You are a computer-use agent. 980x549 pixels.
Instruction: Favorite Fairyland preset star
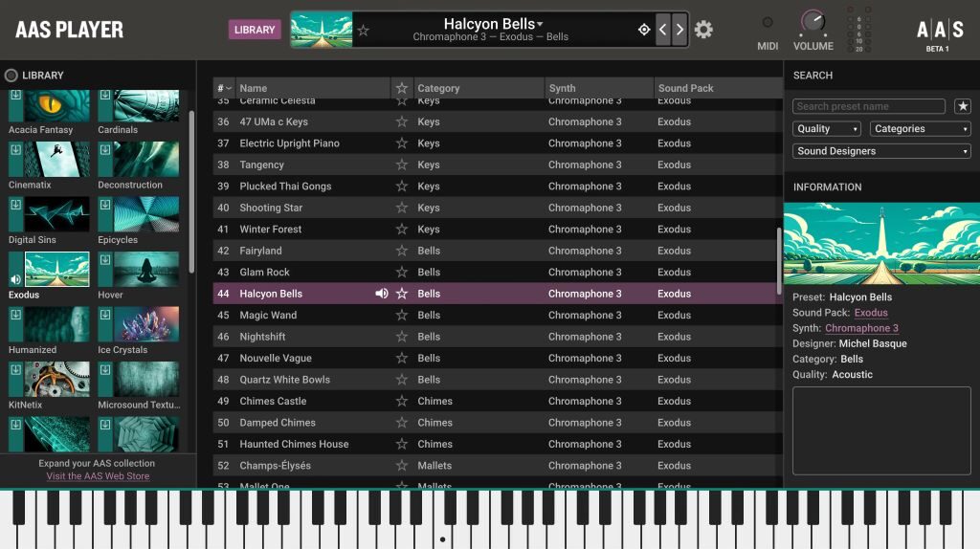402,251
